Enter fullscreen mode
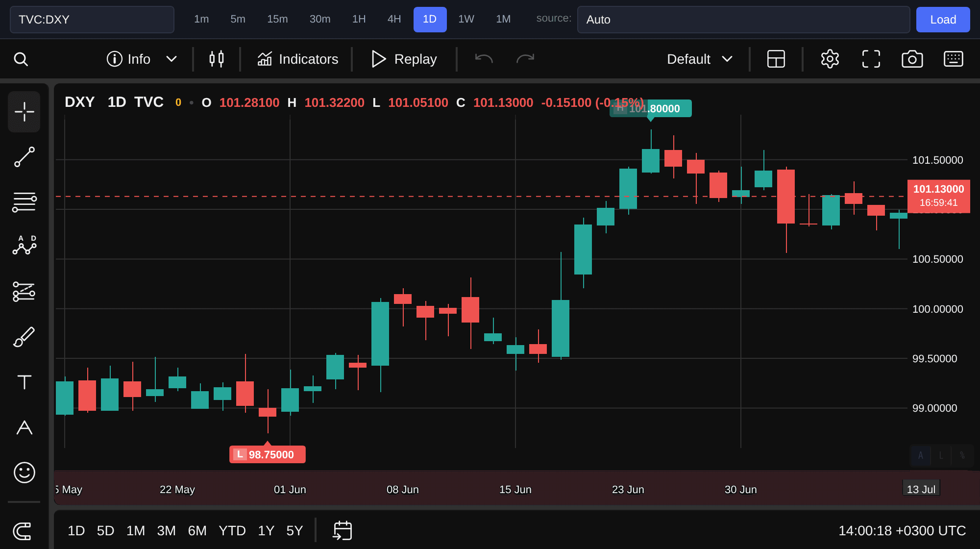The height and width of the screenshot is (549, 980). tap(871, 59)
